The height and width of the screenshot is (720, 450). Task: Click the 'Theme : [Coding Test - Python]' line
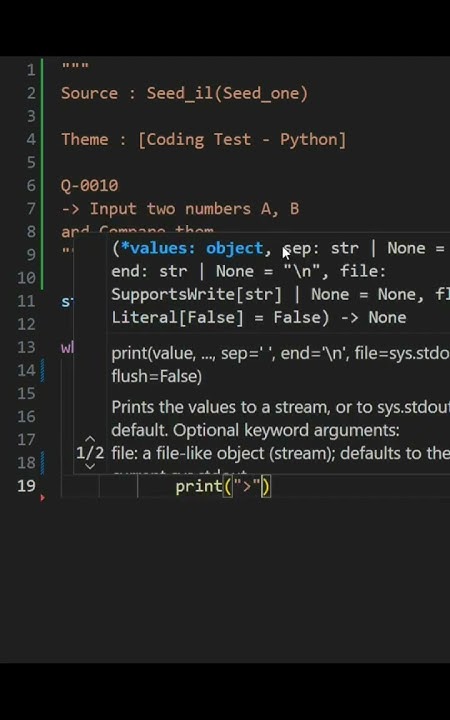[203, 140]
